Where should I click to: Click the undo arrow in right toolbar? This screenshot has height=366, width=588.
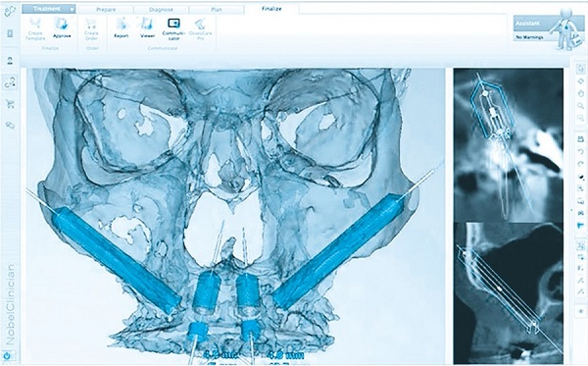(x=580, y=152)
